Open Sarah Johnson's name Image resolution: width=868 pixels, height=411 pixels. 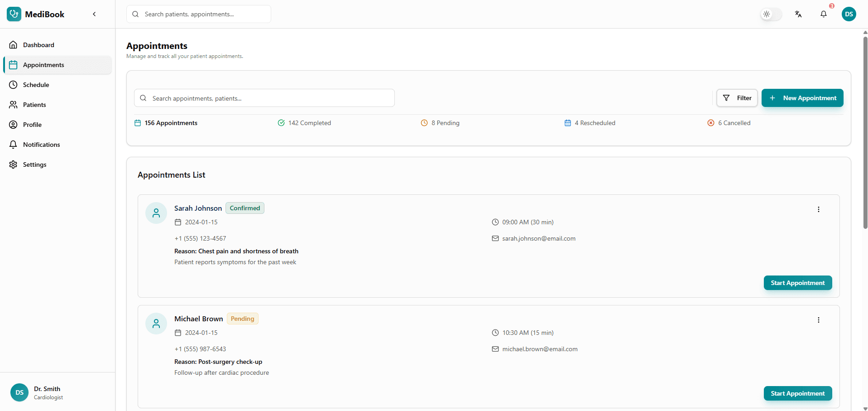point(198,208)
